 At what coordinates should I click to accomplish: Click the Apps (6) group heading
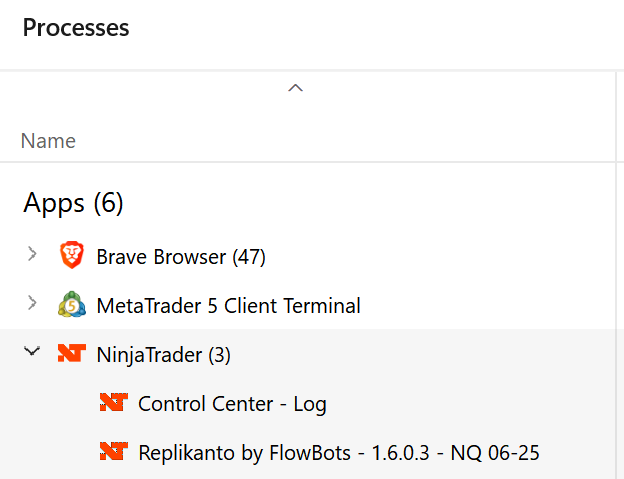tap(73, 204)
